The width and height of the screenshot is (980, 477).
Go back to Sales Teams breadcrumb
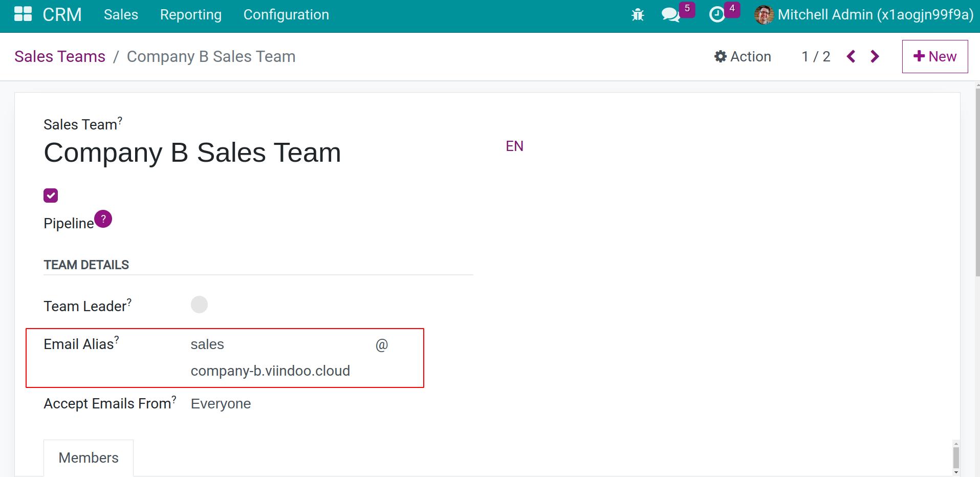pyautogui.click(x=60, y=56)
